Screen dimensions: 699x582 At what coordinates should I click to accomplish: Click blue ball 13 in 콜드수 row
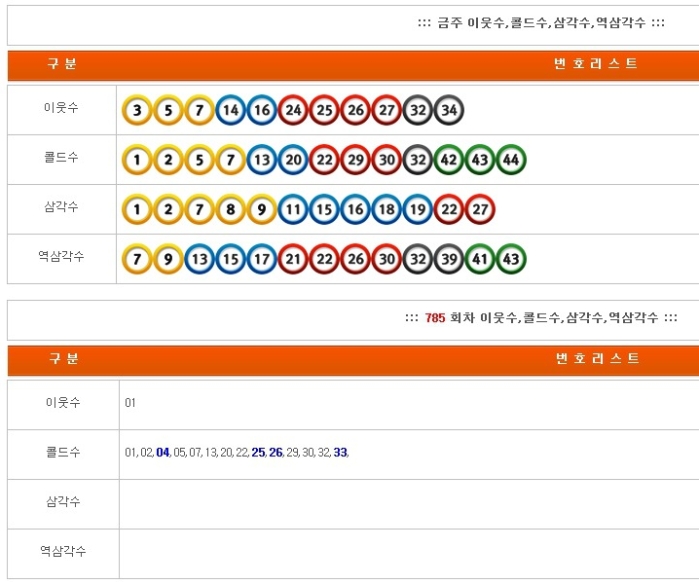coord(262,160)
